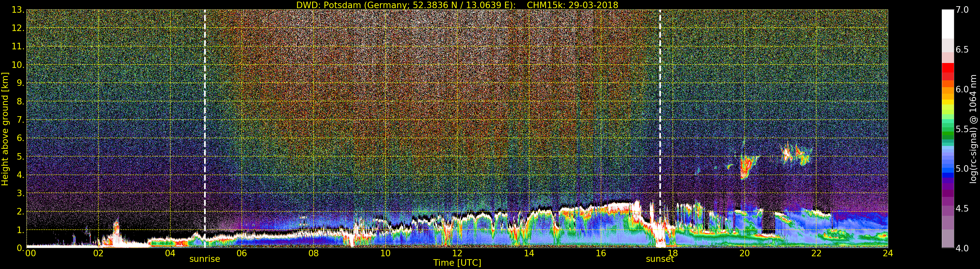This screenshot has height=269, width=980.
Task: Click the x-axis tick label '16'
Action: (x=601, y=253)
